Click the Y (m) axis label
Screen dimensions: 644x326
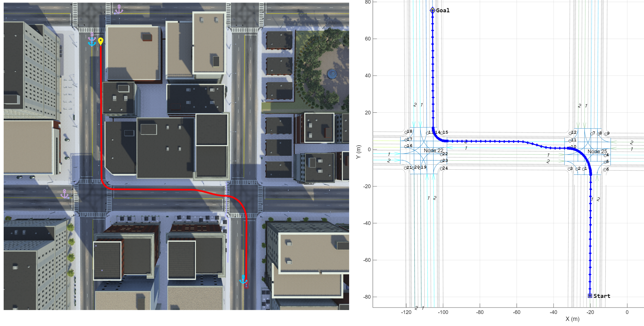[x=358, y=152]
